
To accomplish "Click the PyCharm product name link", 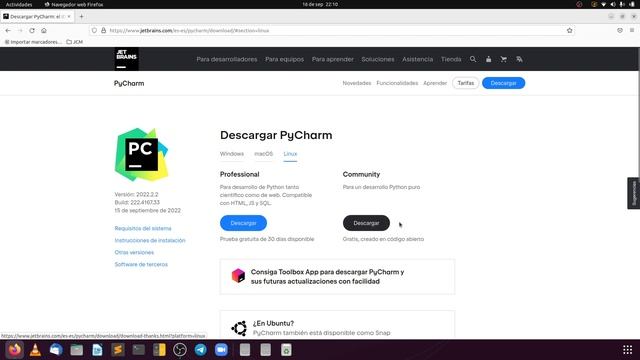I will click(129, 83).
